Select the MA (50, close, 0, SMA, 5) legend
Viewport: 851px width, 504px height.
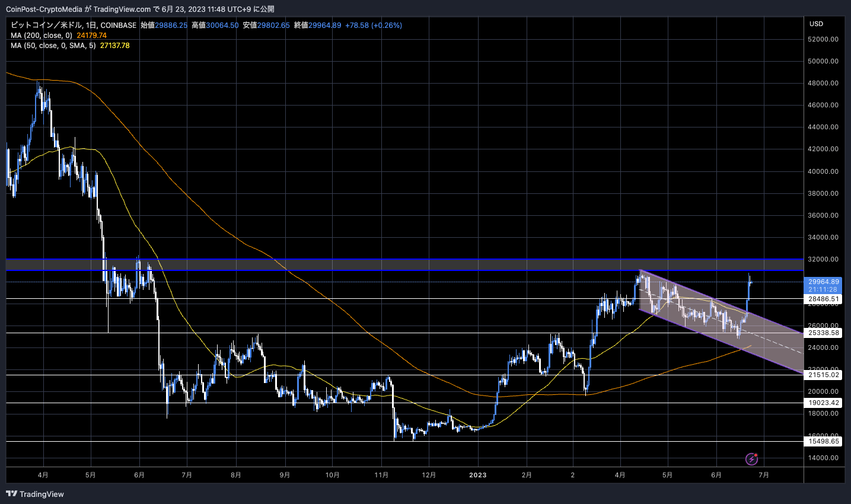click(53, 46)
